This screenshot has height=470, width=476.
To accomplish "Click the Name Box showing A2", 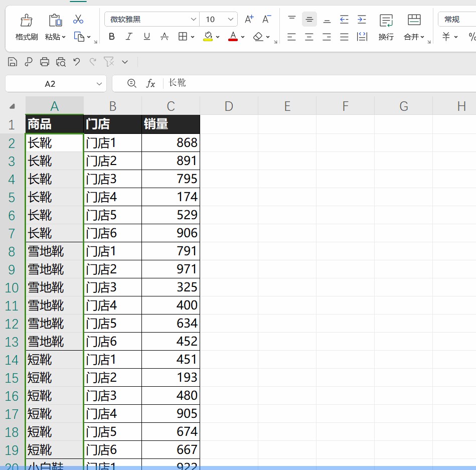I will pyautogui.click(x=56, y=84).
